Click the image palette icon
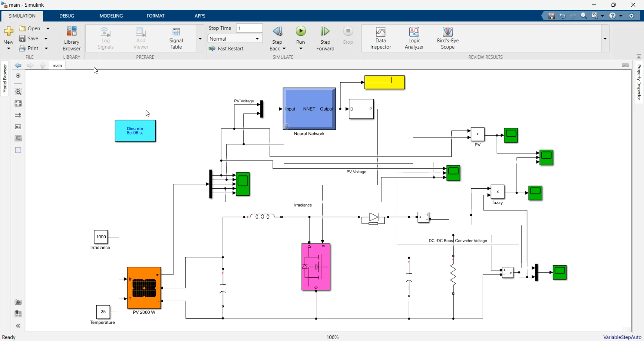Screen dimensions: 644x341 point(18,139)
